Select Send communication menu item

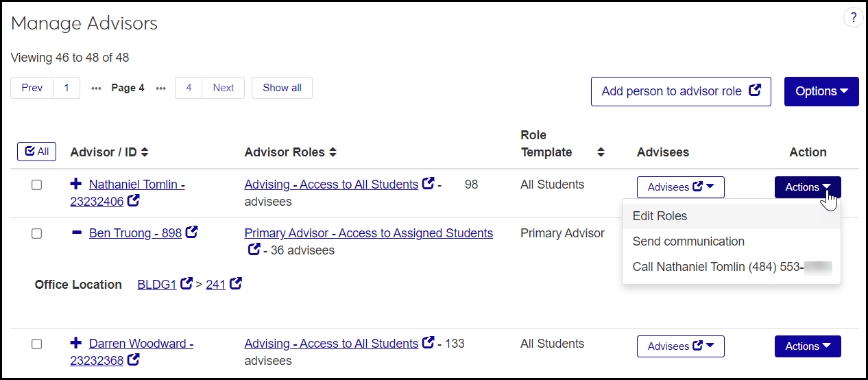click(x=688, y=241)
